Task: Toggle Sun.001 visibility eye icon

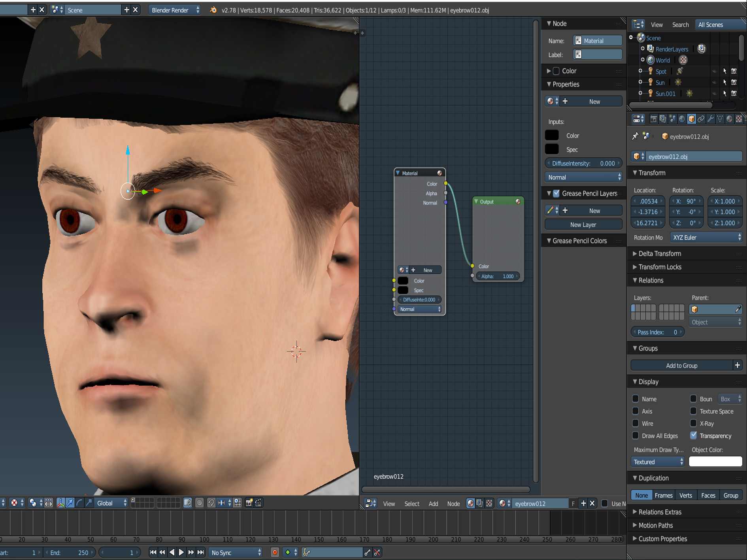Action: tap(714, 94)
